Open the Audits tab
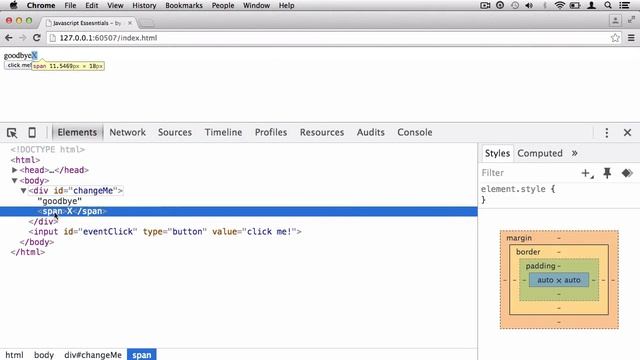 [x=371, y=132]
